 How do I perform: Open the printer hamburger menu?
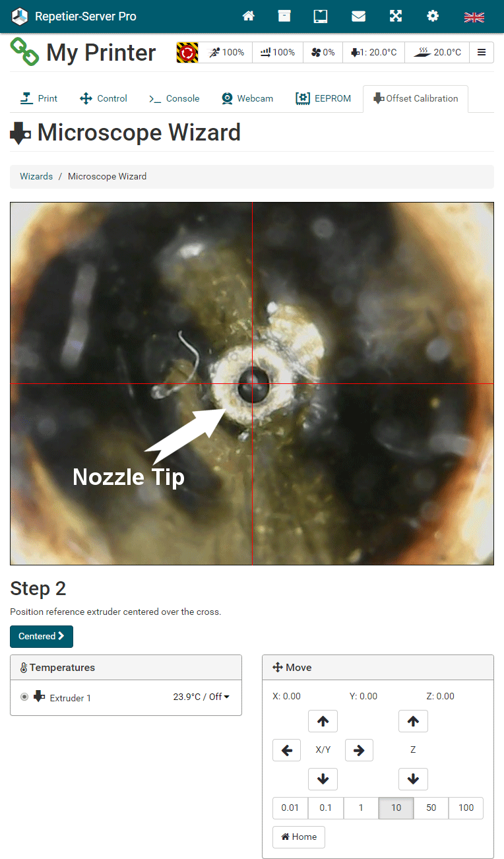coord(482,52)
